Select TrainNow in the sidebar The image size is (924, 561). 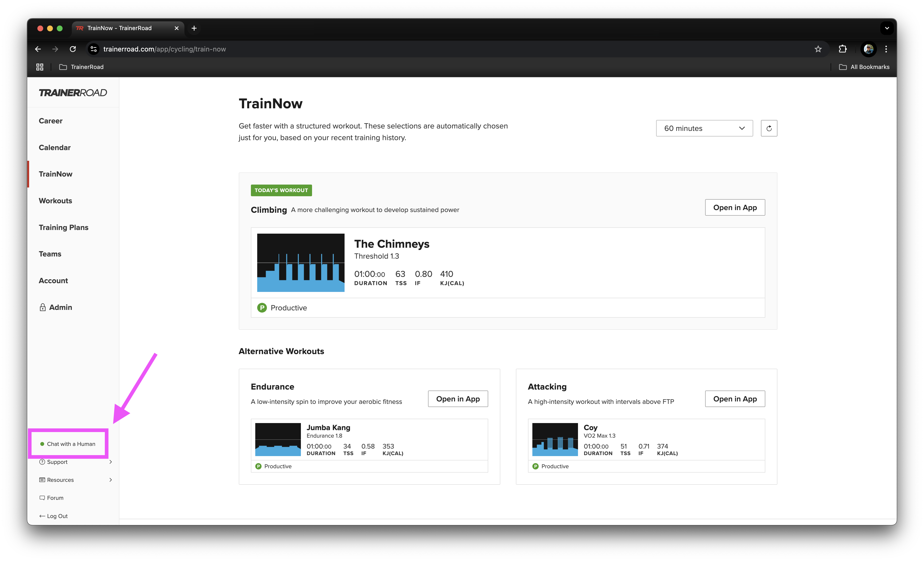[56, 174]
